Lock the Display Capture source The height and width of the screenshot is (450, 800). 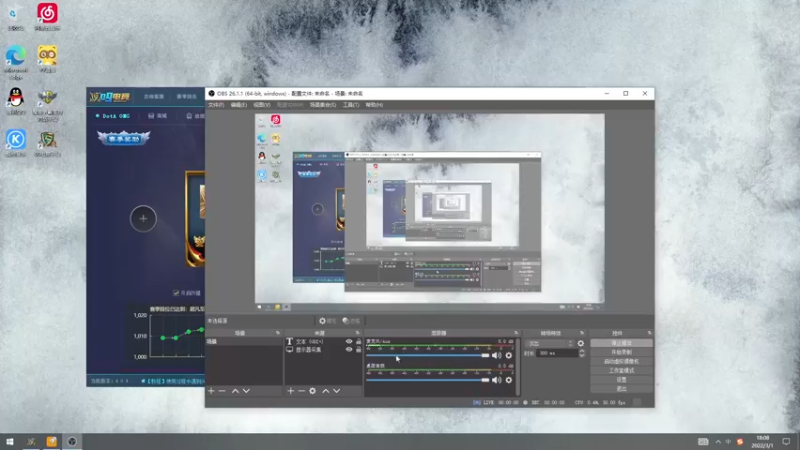(359, 350)
